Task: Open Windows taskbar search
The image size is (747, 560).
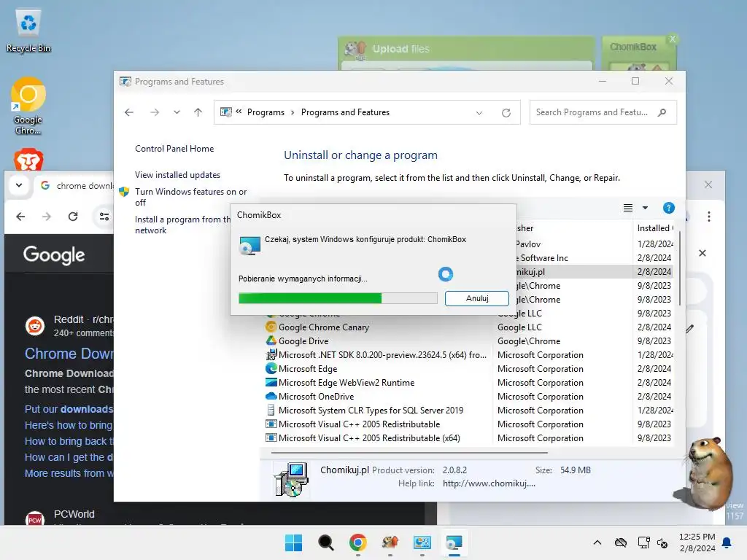Action: [x=326, y=542]
